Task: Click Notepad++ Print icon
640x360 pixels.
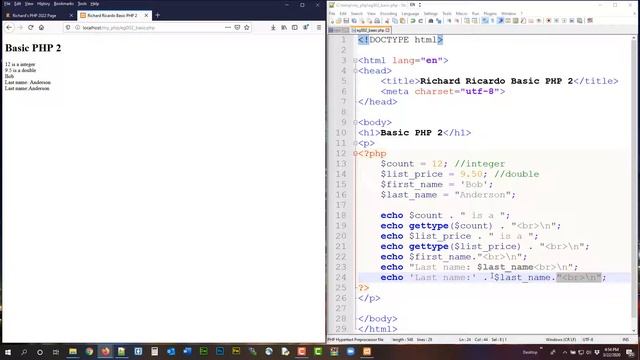Action: pos(377,20)
